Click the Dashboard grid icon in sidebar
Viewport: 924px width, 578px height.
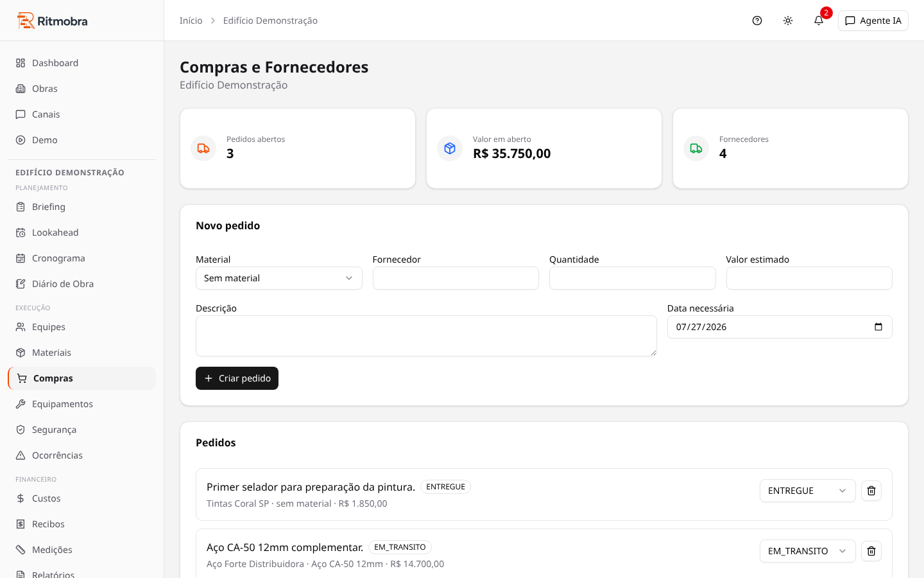click(21, 63)
